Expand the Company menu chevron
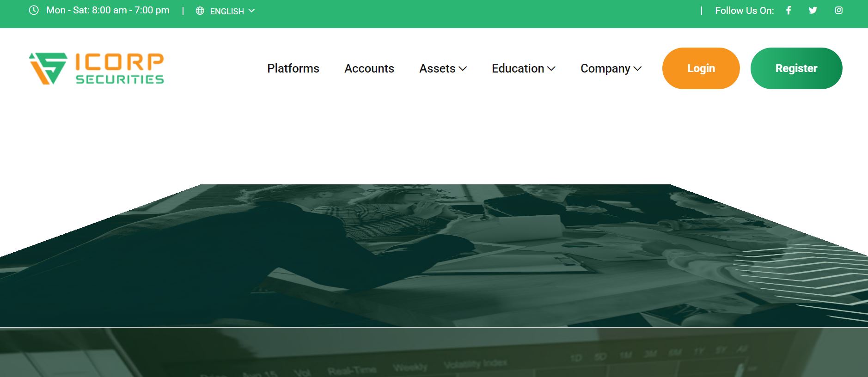This screenshot has height=377, width=868. coord(638,69)
